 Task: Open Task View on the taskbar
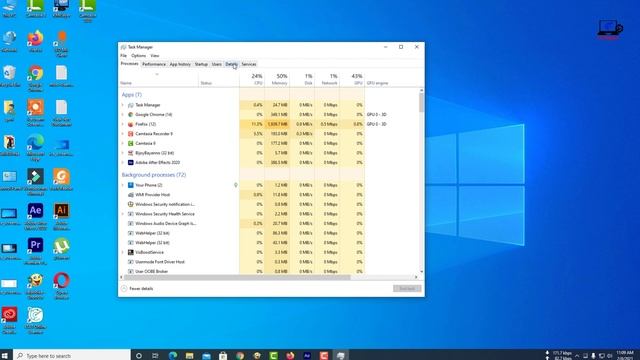(x=155, y=356)
